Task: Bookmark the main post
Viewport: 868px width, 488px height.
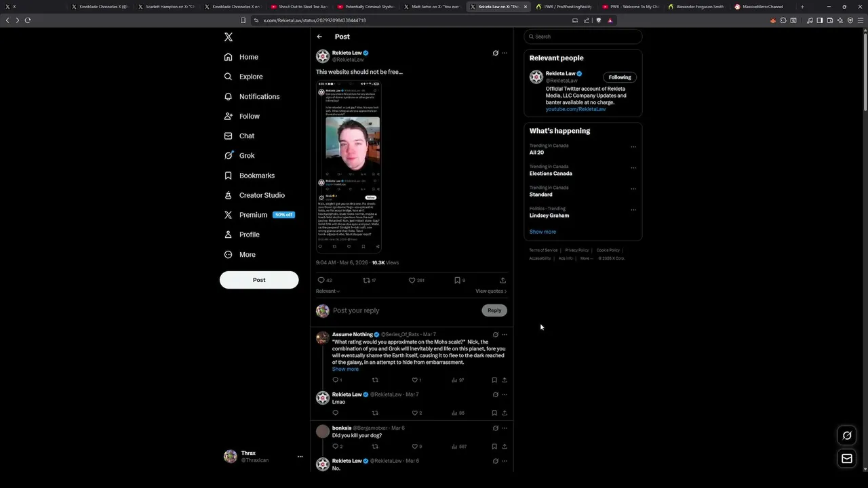Action: (x=459, y=280)
